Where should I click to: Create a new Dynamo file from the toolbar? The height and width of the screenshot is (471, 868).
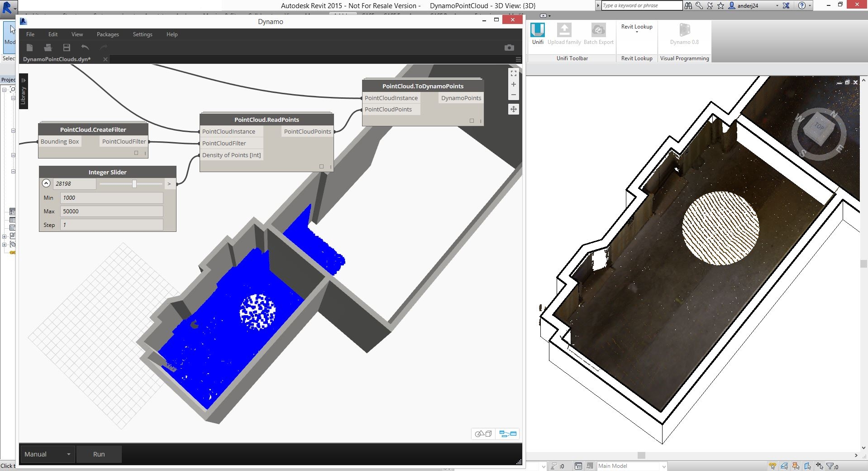click(29, 48)
